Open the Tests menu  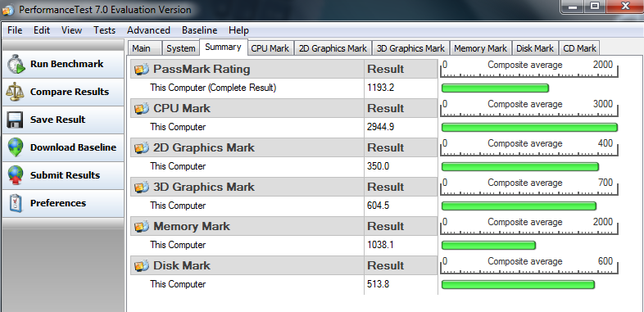pos(104,30)
